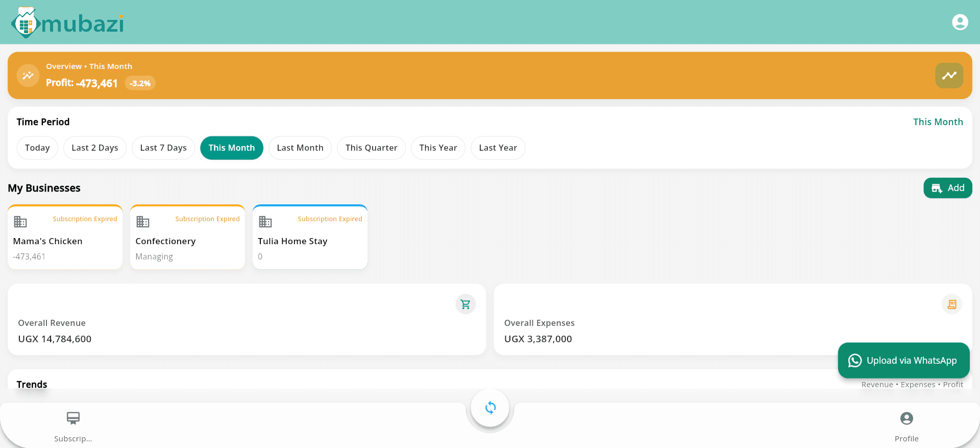Viewport: 980px width, 448px height.
Task: Select the Last 2 Days period
Action: pos(95,148)
